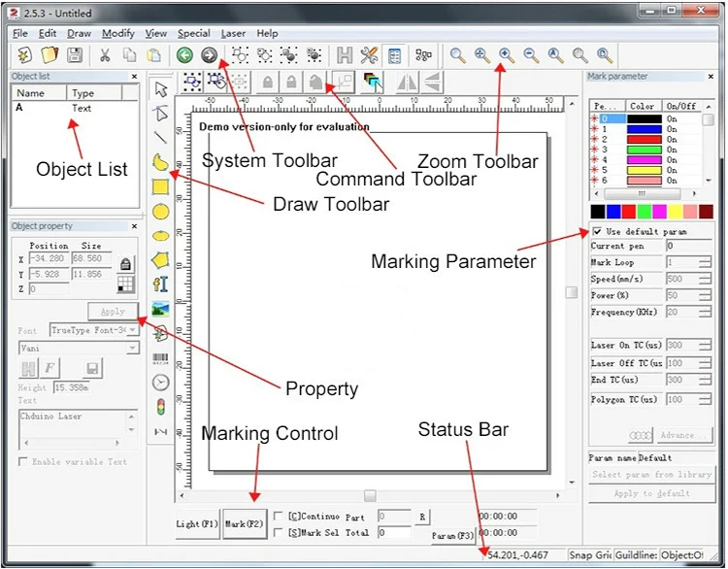This screenshot has width=728, height=569.
Task: Adjust the End TC(us) spinner
Action: point(705,380)
